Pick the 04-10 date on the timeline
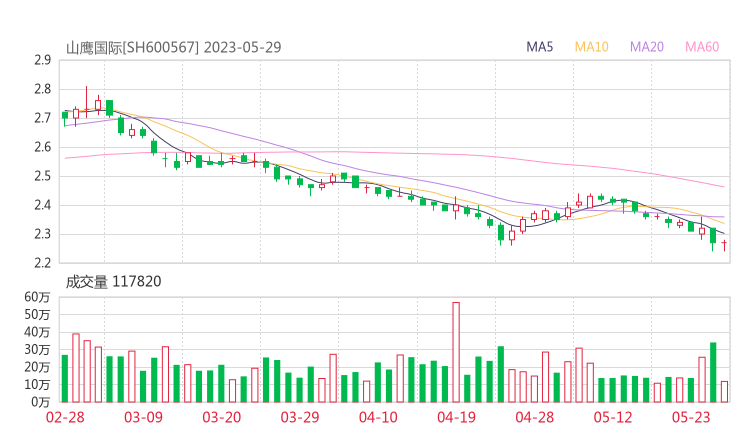This screenshot has width=740, height=440. tap(378, 417)
